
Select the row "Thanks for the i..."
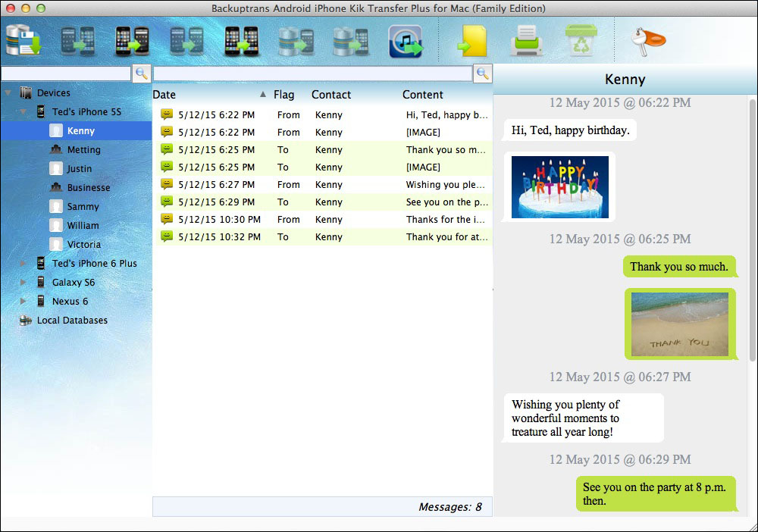click(x=324, y=219)
